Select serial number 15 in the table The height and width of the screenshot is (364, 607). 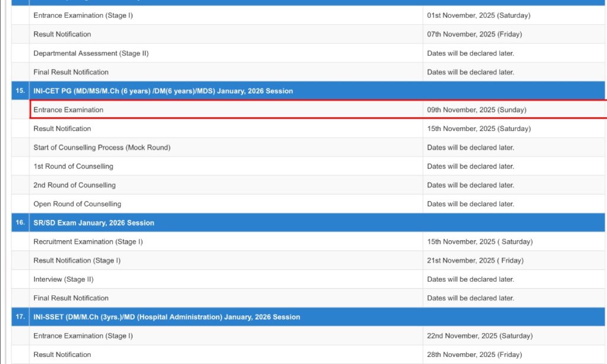(20, 91)
